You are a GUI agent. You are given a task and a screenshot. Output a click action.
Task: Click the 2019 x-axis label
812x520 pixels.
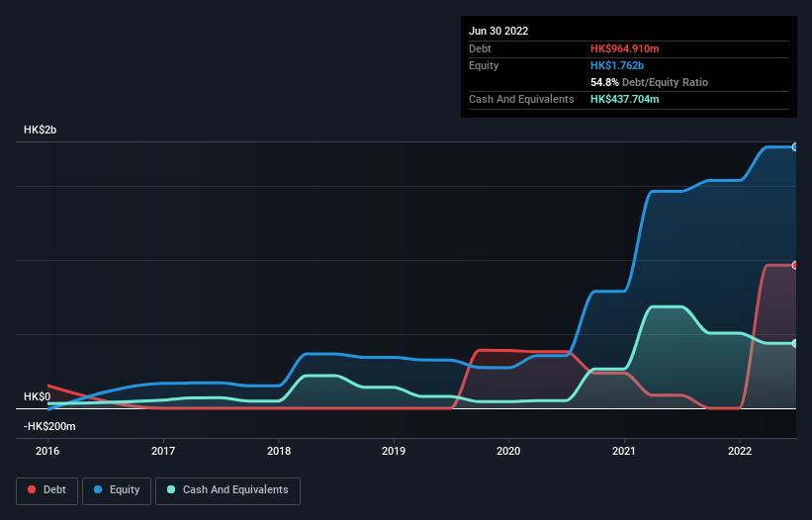(x=394, y=451)
